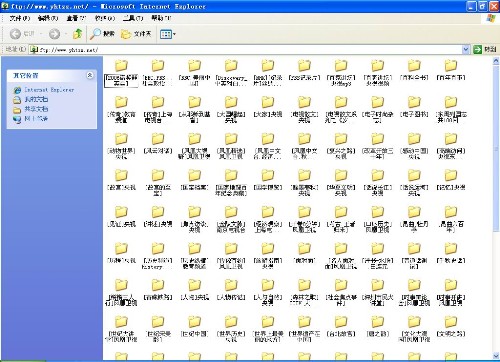Select the [电子时尚杂志] folder
The width and height of the screenshot is (500, 362).
[x=378, y=109]
